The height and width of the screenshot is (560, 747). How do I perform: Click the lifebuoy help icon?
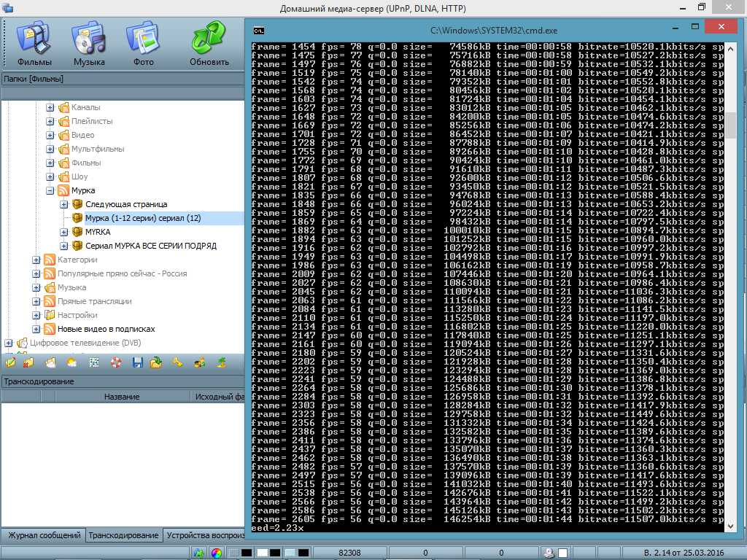[116, 362]
